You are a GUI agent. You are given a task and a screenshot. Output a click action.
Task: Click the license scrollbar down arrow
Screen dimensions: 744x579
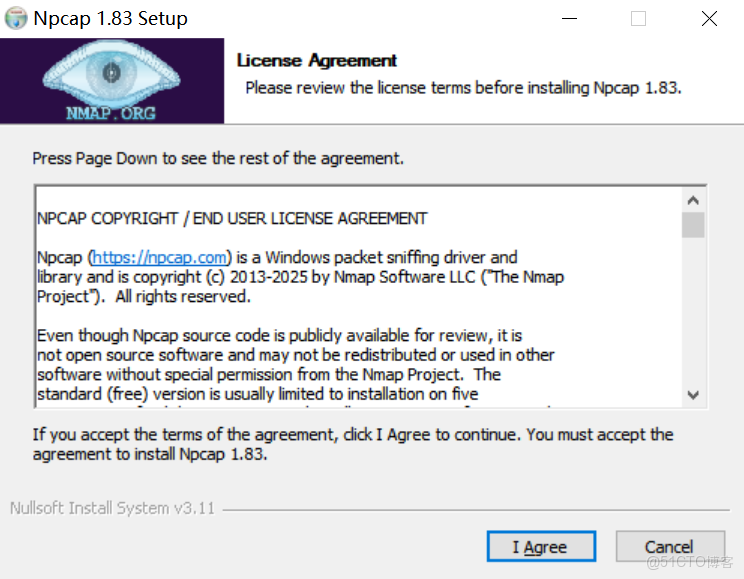(x=693, y=395)
